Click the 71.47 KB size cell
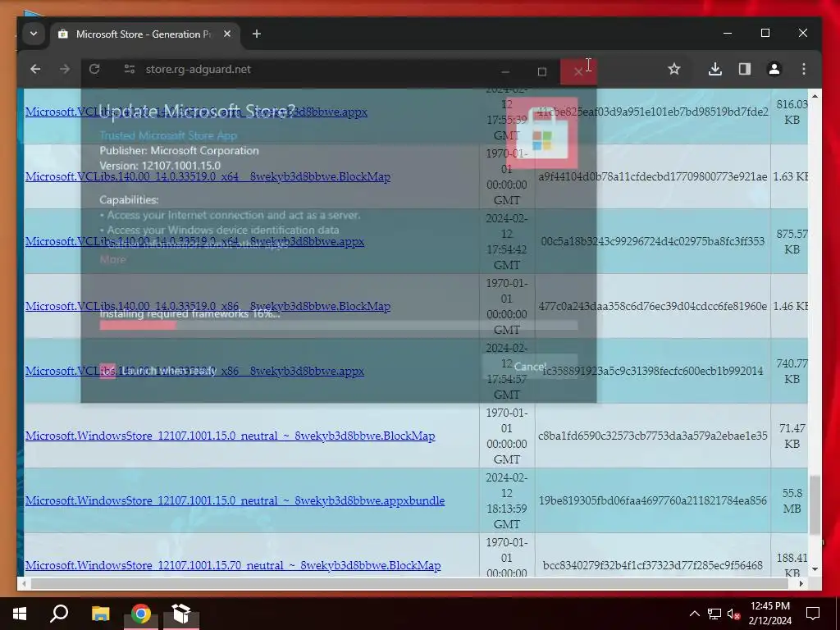Image resolution: width=840 pixels, height=630 pixels. 792,436
